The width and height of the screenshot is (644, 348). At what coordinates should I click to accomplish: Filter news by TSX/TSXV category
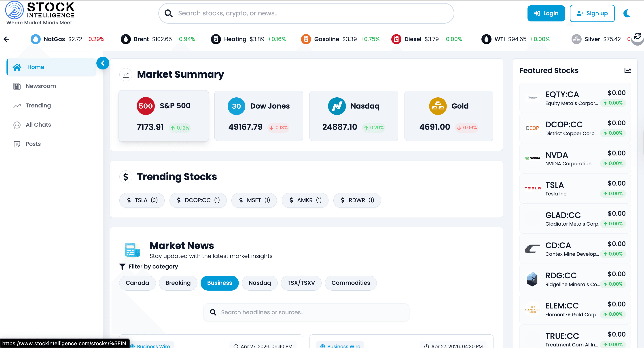click(x=301, y=283)
